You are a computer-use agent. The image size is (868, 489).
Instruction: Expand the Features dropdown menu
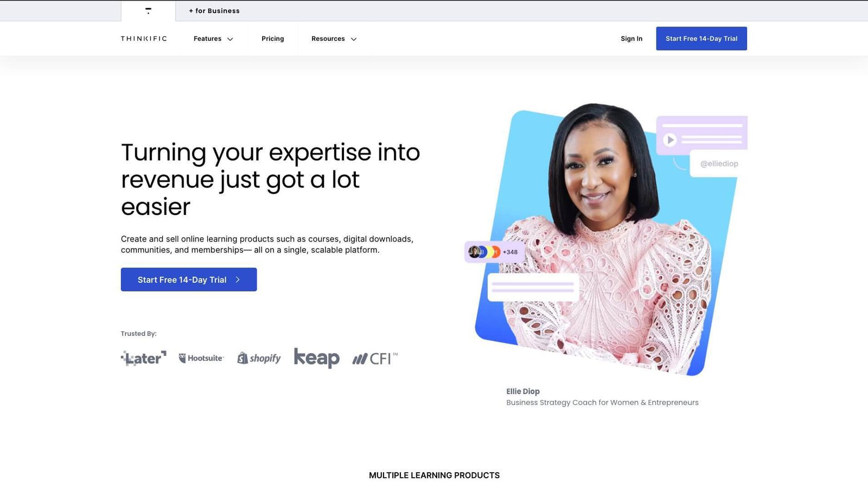point(213,39)
